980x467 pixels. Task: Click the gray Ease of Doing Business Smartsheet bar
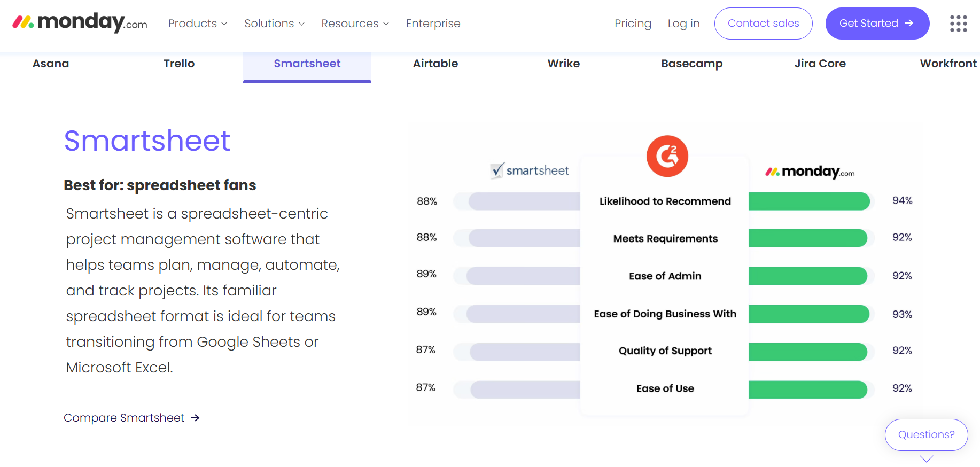click(x=523, y=314)
